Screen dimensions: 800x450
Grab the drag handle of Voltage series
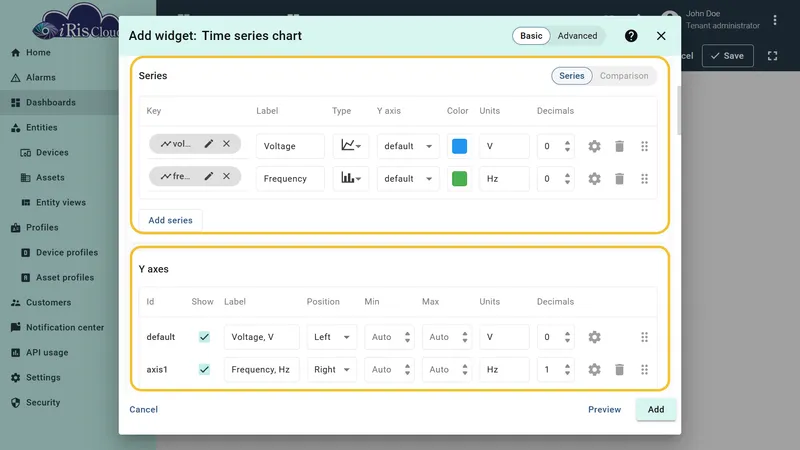[x=644, y=146]
